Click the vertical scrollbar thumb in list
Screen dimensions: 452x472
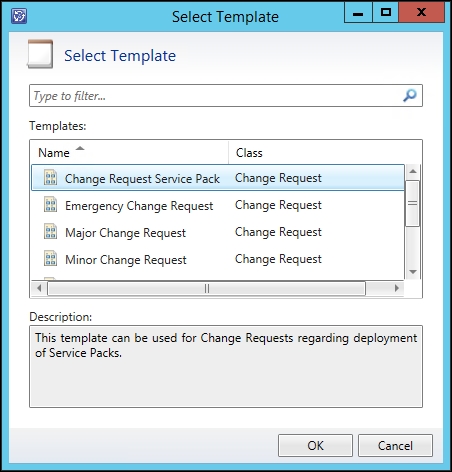pyautogui.click(x=413, y=203)
